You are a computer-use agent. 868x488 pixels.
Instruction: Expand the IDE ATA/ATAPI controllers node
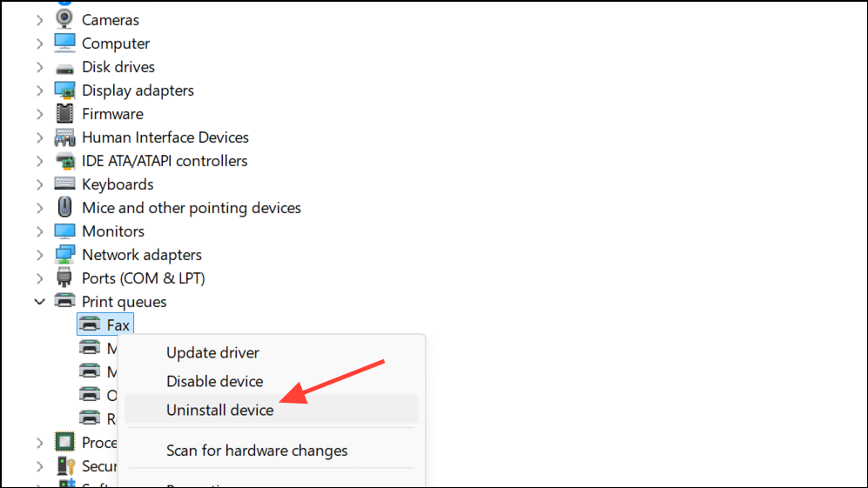[39, 161]
